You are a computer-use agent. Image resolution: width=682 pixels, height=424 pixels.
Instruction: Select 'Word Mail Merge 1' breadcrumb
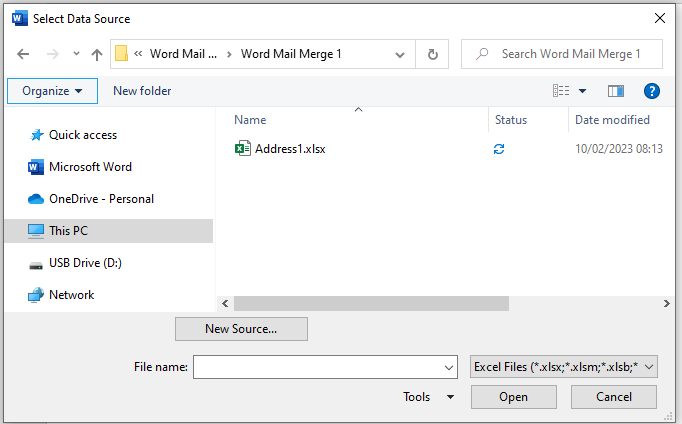(x=291, y=54)
